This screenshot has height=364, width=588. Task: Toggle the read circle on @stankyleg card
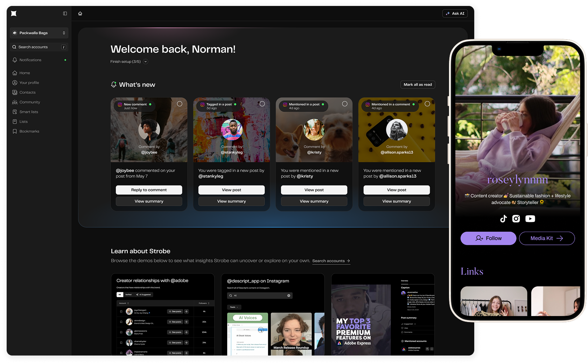tap(262, 104)
